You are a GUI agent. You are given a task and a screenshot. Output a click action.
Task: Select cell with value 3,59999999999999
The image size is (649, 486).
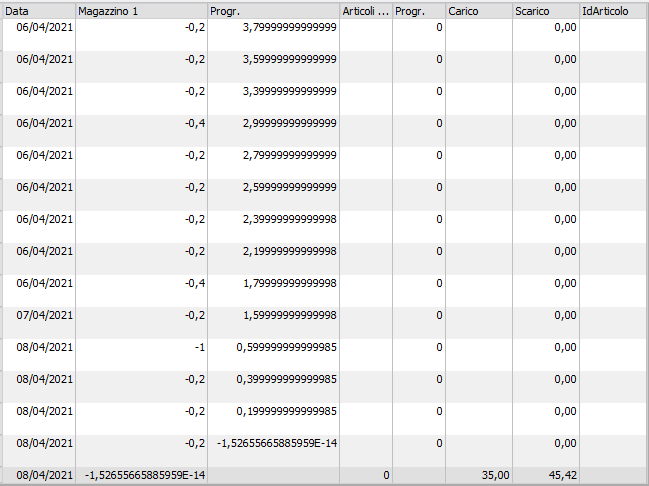[274, 67]
